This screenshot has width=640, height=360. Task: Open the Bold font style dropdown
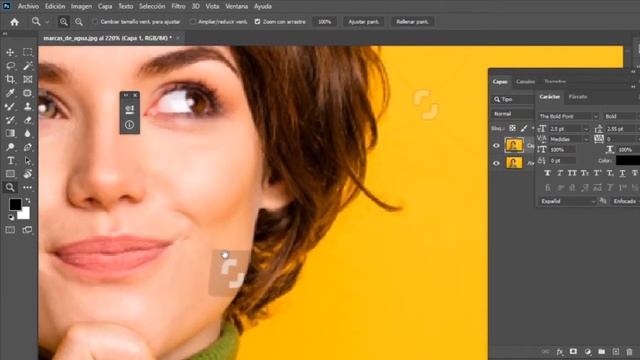point(621,116)
